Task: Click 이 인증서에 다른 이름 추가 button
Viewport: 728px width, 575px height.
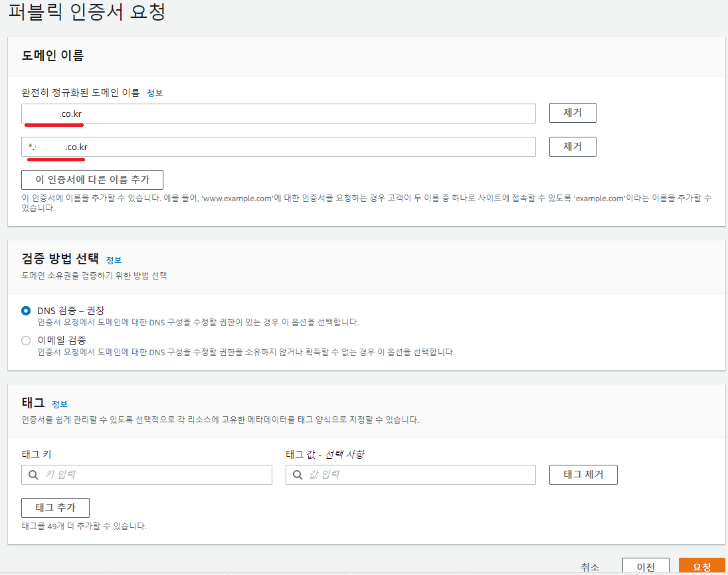Action: [92, 179]
